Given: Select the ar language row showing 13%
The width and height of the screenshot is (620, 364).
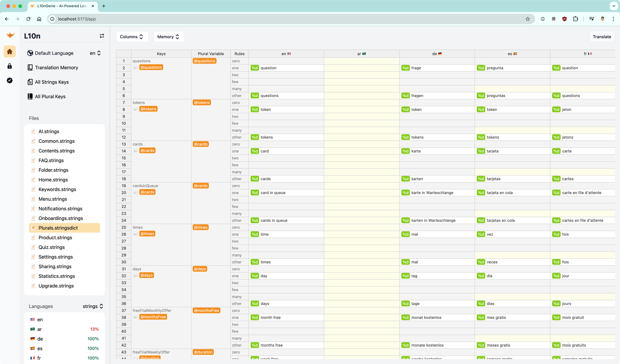Looking at the screenshot, I should tap(64, 329).
